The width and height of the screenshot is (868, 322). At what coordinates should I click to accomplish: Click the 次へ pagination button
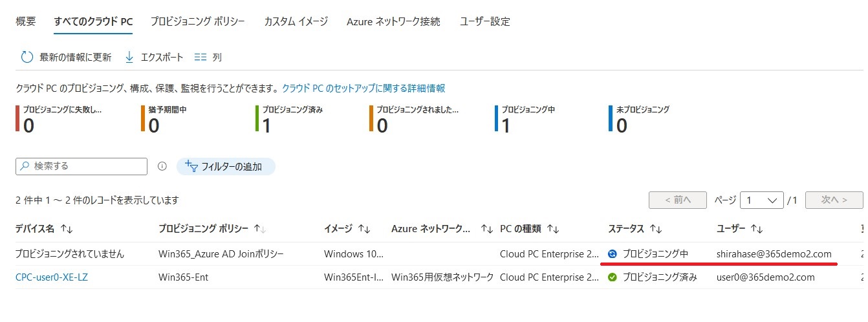[834, 200]
